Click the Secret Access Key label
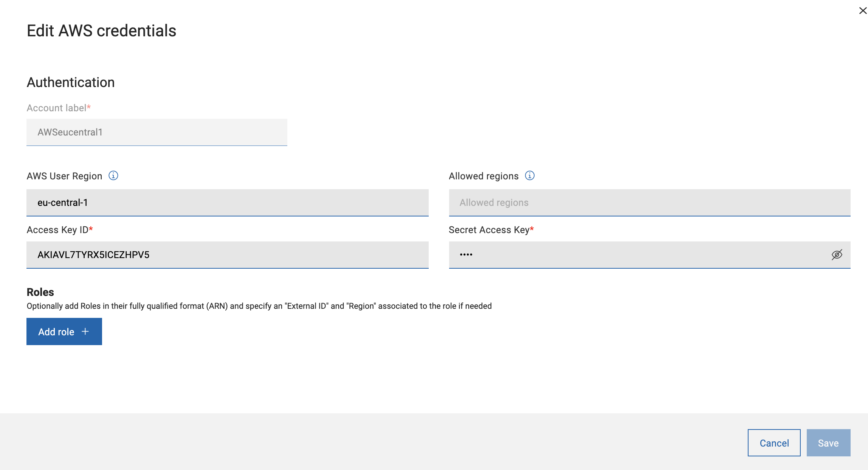This screenshot has width=868, height=470. click(x=488, y=230)
